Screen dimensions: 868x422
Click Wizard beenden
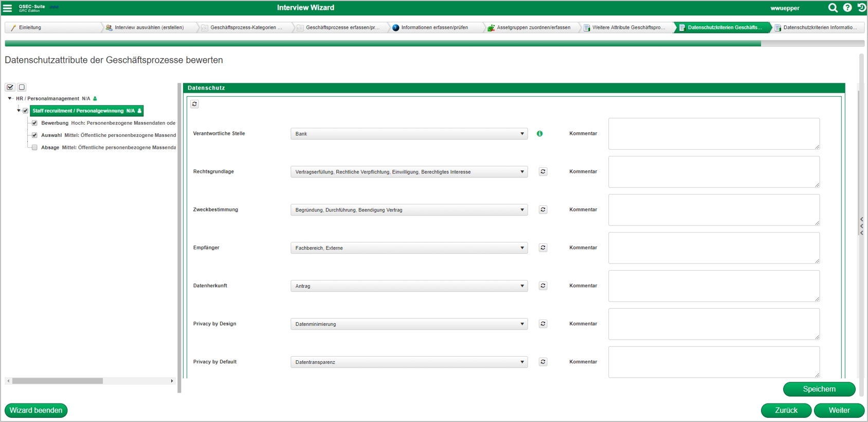tap(36, 411)
